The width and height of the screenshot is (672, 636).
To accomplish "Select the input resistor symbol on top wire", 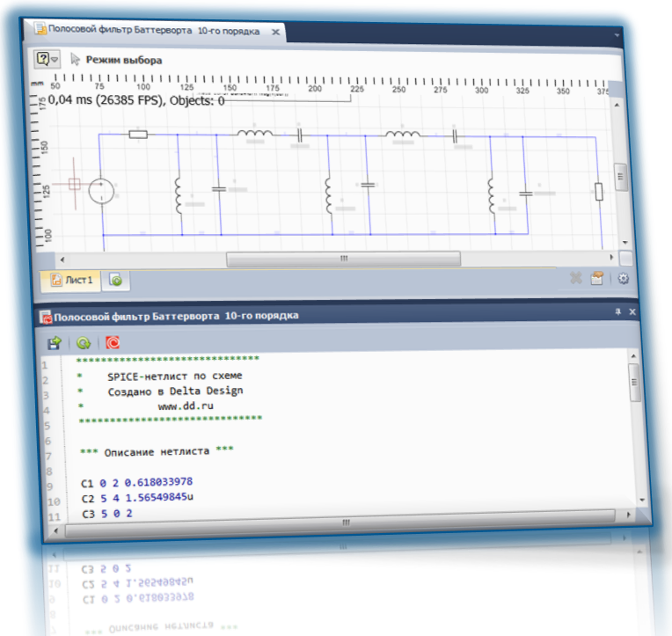I will tap(138, 135).
